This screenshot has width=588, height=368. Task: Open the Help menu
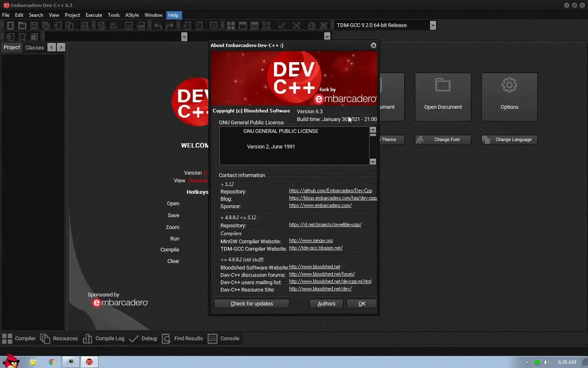[x=173, y=15]
